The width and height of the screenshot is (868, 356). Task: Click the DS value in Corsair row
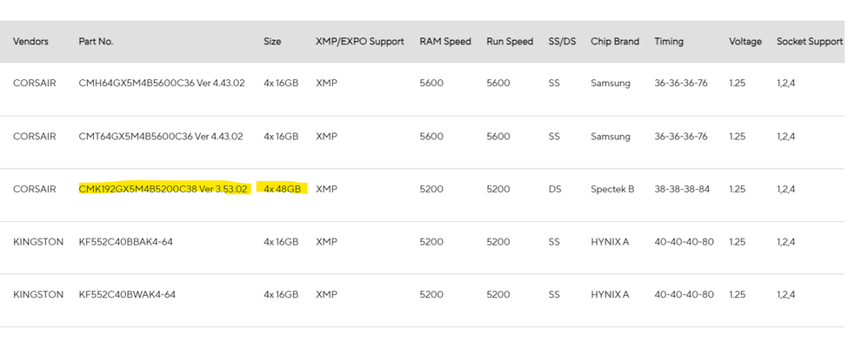(555, 190)
